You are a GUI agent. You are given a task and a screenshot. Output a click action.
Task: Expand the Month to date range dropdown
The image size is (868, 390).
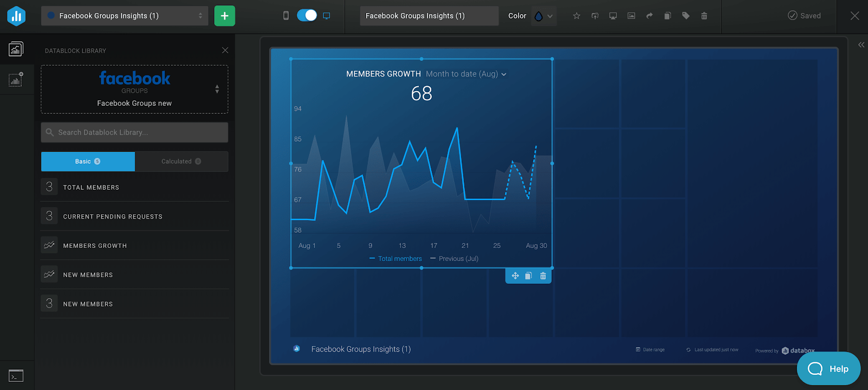[466, 74]
